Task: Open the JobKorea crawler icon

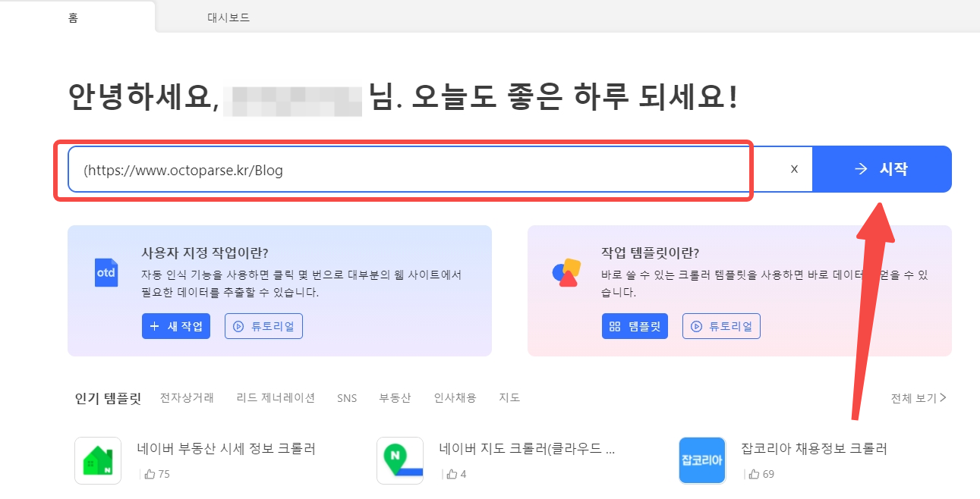Action: (701, 460)
